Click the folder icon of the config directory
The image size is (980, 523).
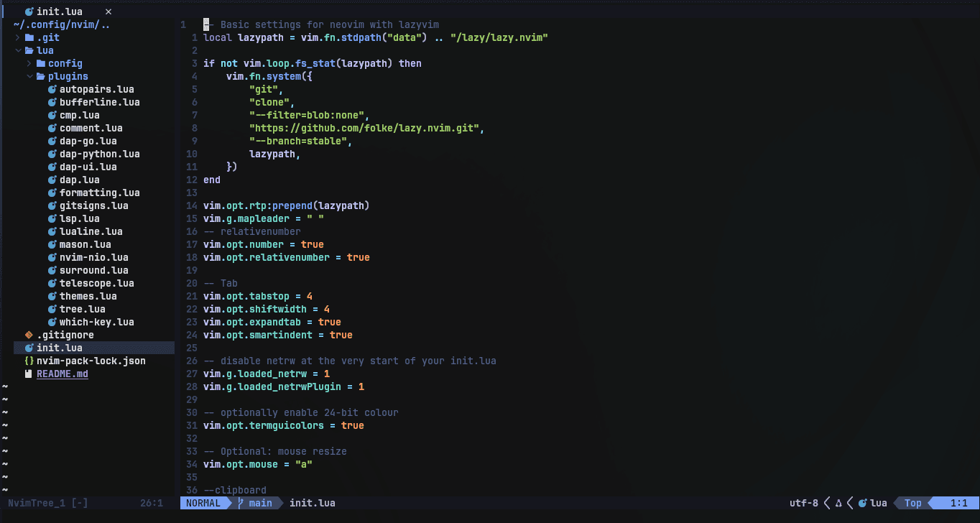tap(41, 63)
